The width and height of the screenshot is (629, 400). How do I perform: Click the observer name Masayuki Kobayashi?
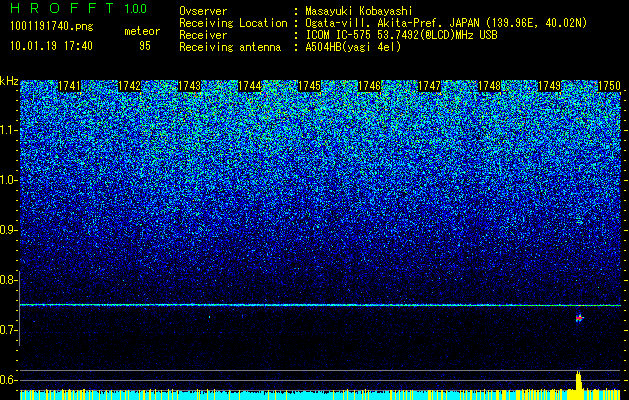tap(359, 11)
